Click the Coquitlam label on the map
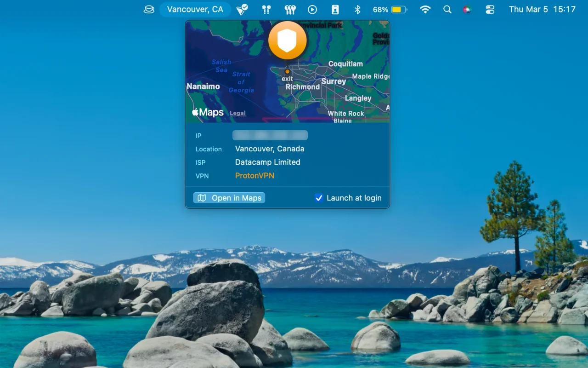Screen dimensions: 588x368 (x=345, y=64)
